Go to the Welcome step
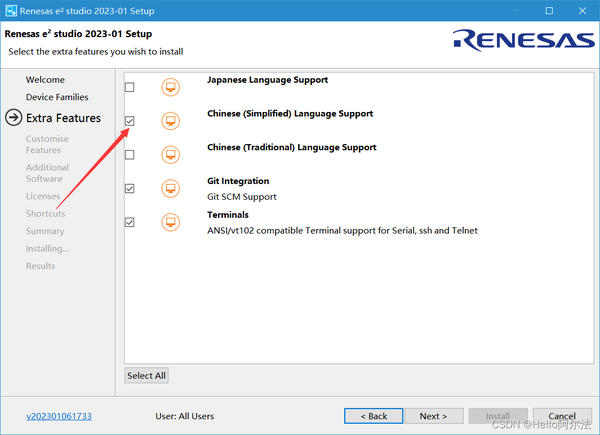 [45, 80]
